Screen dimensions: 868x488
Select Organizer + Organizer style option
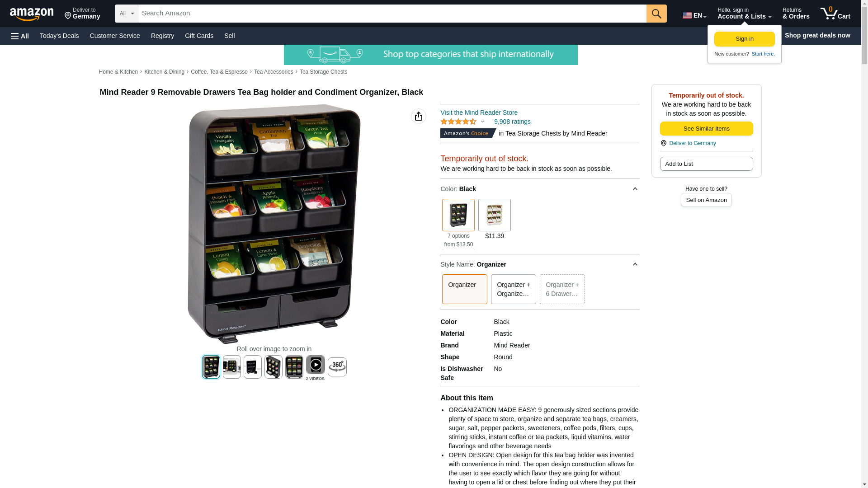tap(514, 289)
